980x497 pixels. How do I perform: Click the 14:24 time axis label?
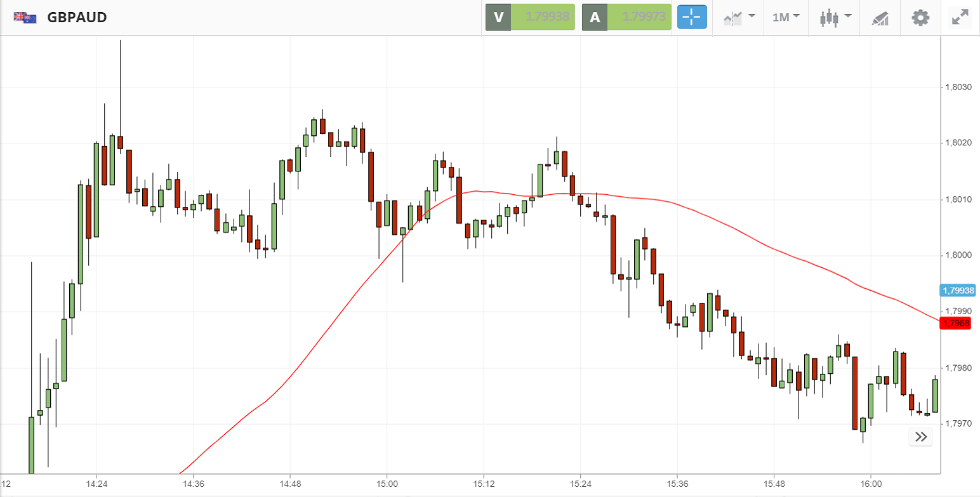coord(96,483)
